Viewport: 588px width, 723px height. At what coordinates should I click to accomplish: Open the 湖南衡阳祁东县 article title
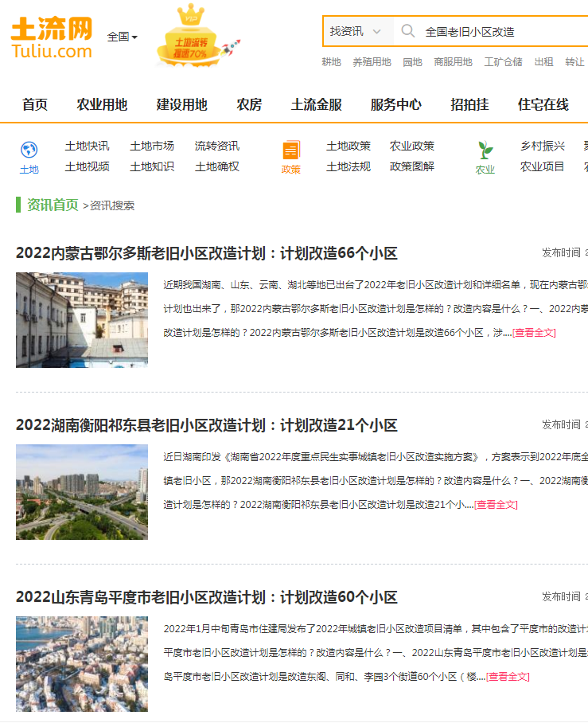point(206,425)
